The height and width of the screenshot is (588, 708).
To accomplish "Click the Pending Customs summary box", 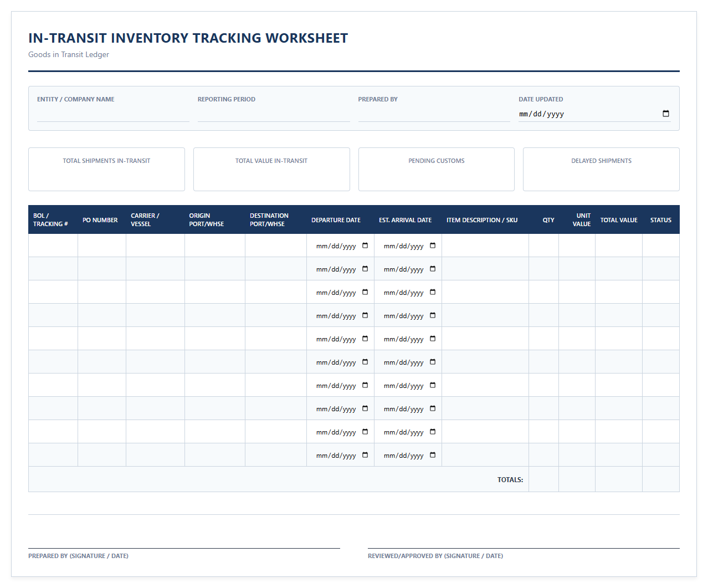I will coord(437,169).
